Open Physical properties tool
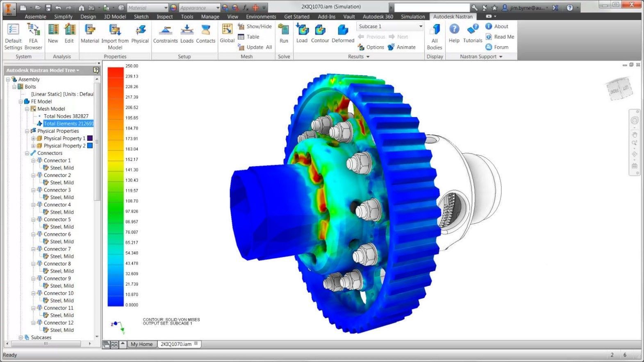The width and height of the screenshot is (644, 362). (140, 34)
